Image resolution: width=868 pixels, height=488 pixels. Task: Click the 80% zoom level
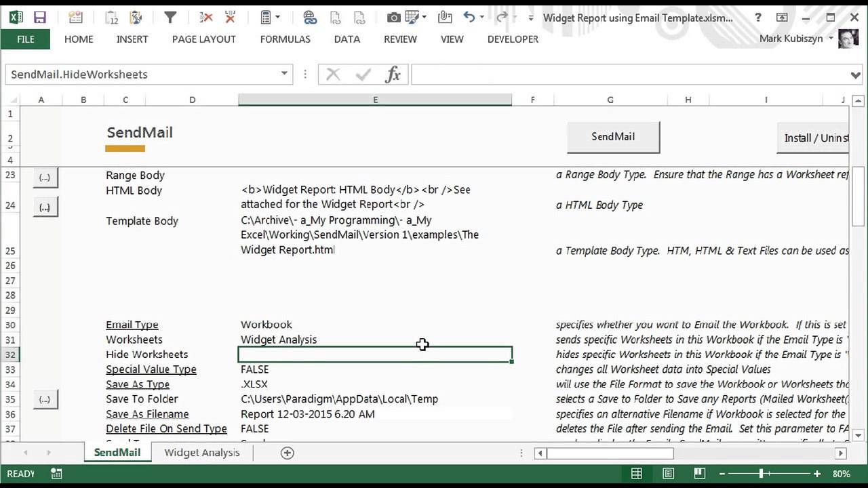pos(842,474)
